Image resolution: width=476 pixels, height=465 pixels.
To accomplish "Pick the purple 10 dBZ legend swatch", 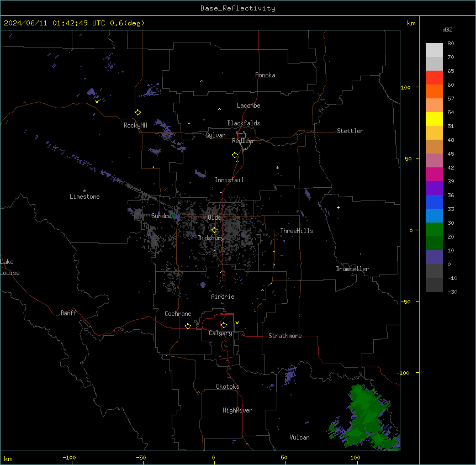I will [434, 257].
